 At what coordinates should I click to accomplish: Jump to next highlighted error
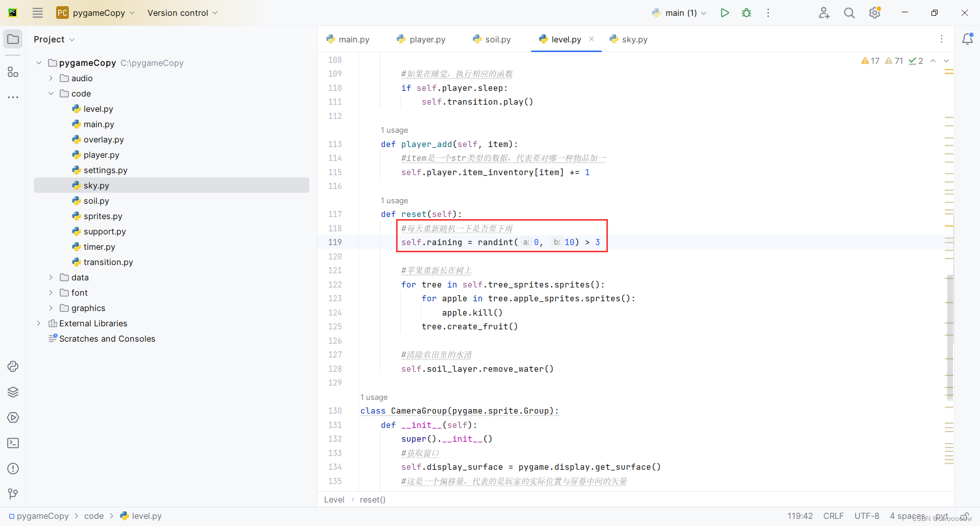pyautogui.click(x=946, y=61)
